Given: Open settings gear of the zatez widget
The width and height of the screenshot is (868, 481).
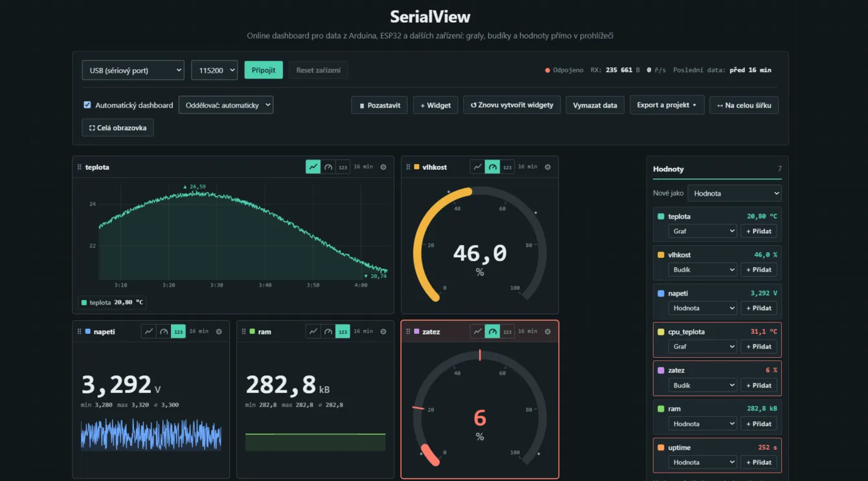Looking at the screenshot, I should [x=548, y=332].
